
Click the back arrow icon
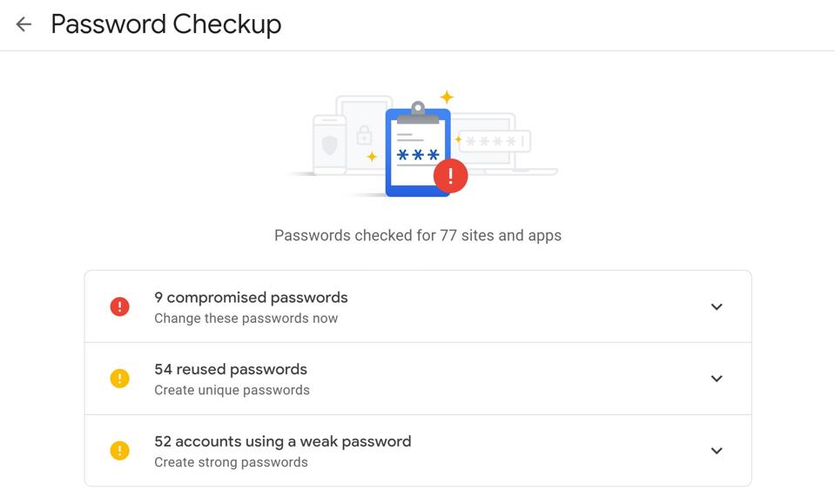click(24, 24)
